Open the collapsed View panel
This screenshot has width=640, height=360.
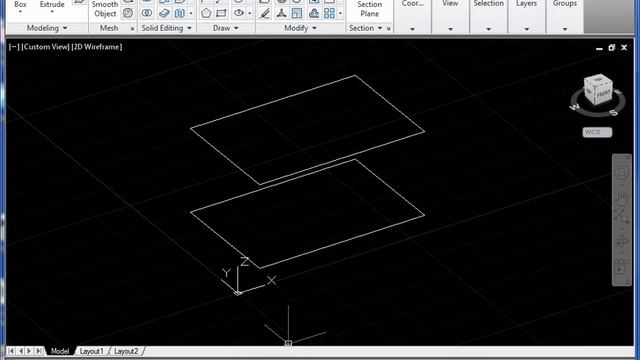(450, 16)
